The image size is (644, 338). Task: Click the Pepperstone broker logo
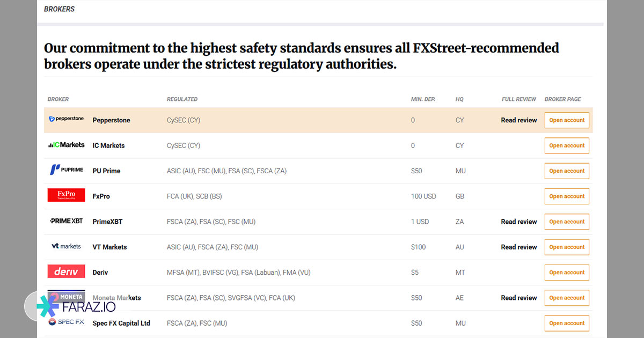(66, 119)
